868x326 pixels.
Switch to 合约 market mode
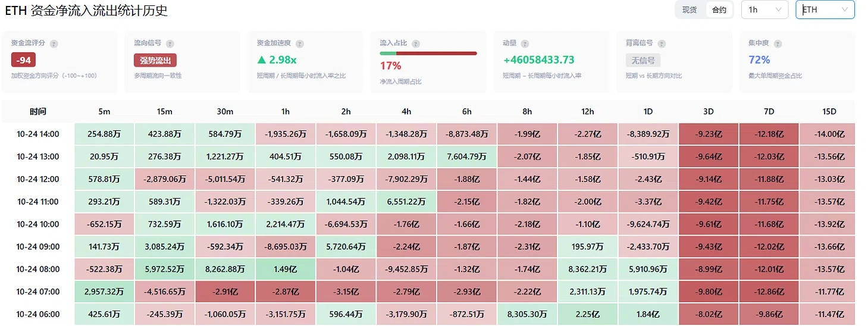coord(719,10)
